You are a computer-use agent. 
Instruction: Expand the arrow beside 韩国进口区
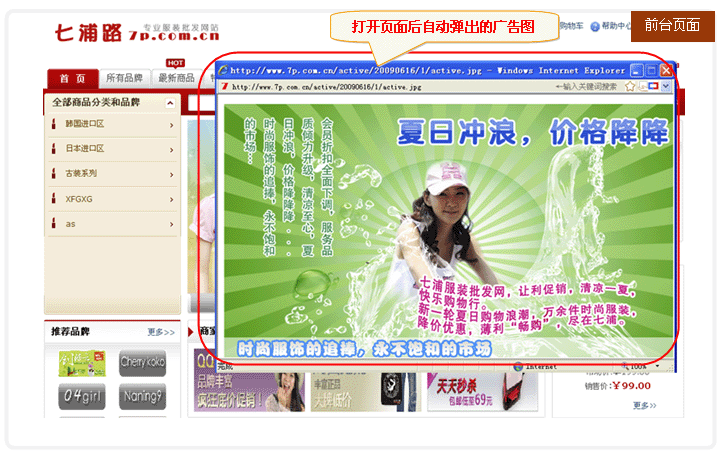pos(172,125)
